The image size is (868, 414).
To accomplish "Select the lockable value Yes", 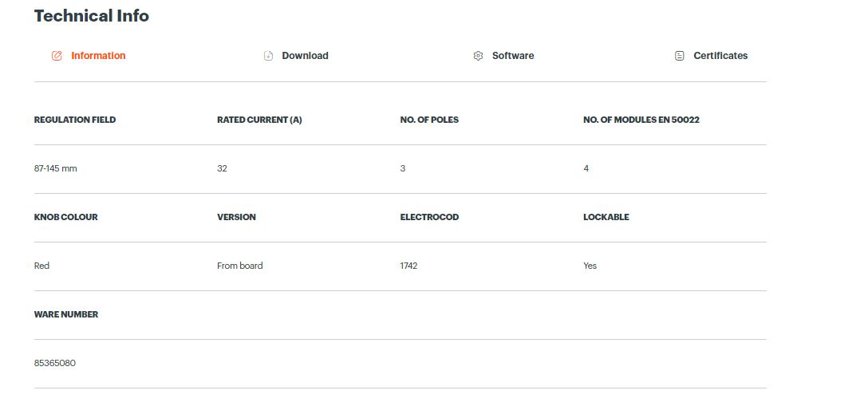I will (x=590, y=266).
